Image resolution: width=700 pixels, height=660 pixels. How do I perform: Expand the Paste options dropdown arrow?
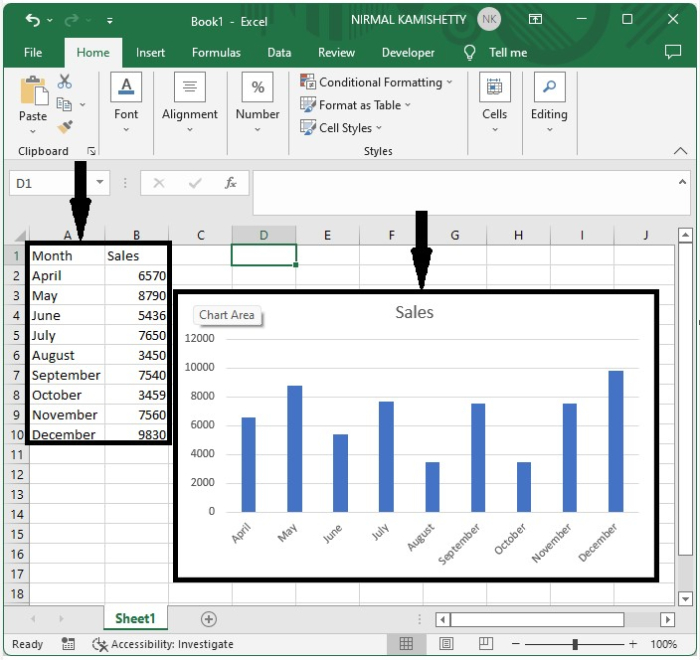tap(33, 132)
